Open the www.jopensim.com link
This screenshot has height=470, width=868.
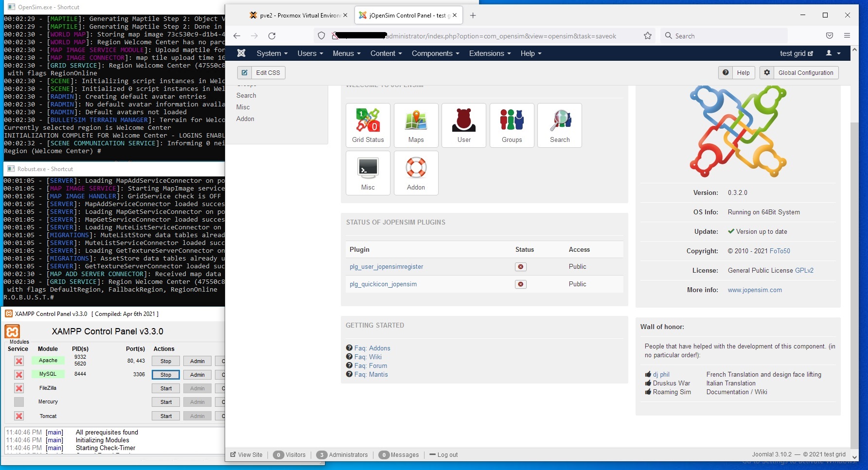click(755, 290)
